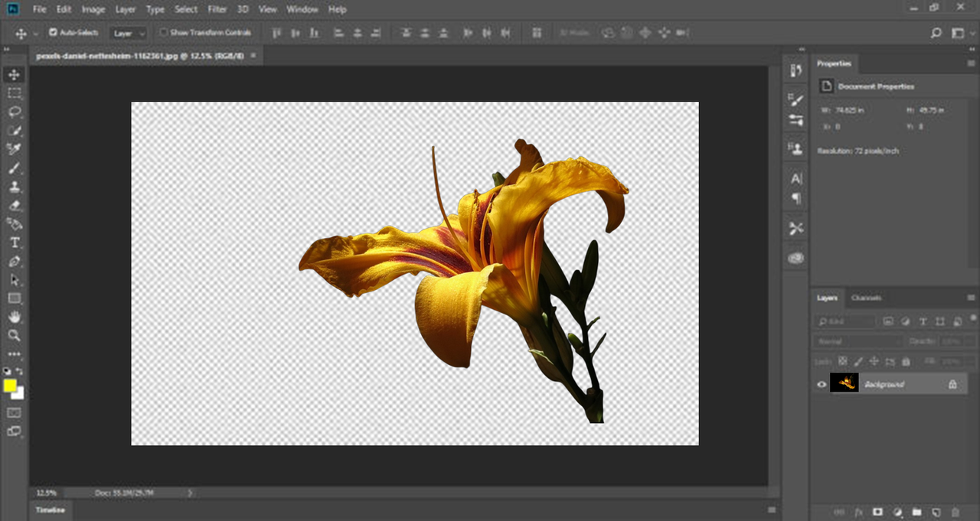Add a layer mask
980x521 pixels.
point(877,512)
